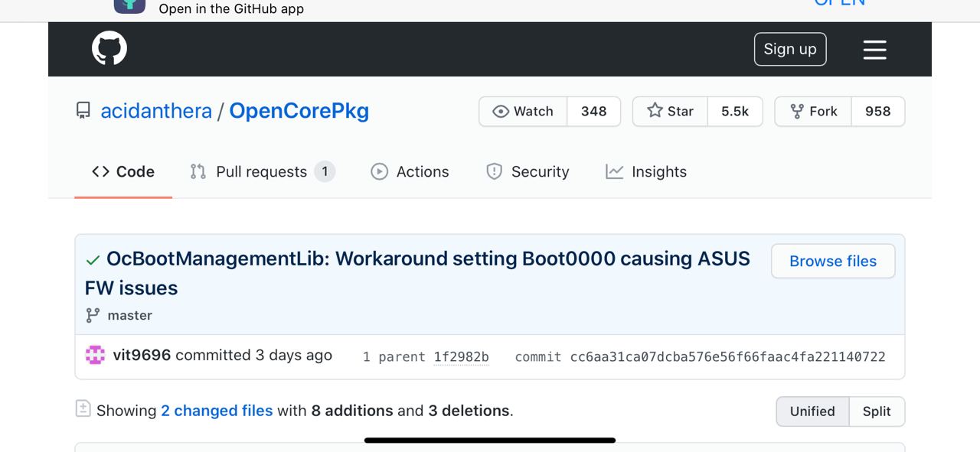
Task: Switch to the Security tab
Action: point(528,172)
